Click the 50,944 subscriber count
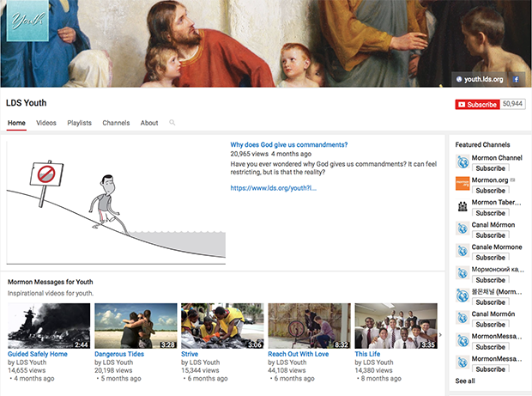This screenshot has height=396, width=532. click(x=512, y=104)
